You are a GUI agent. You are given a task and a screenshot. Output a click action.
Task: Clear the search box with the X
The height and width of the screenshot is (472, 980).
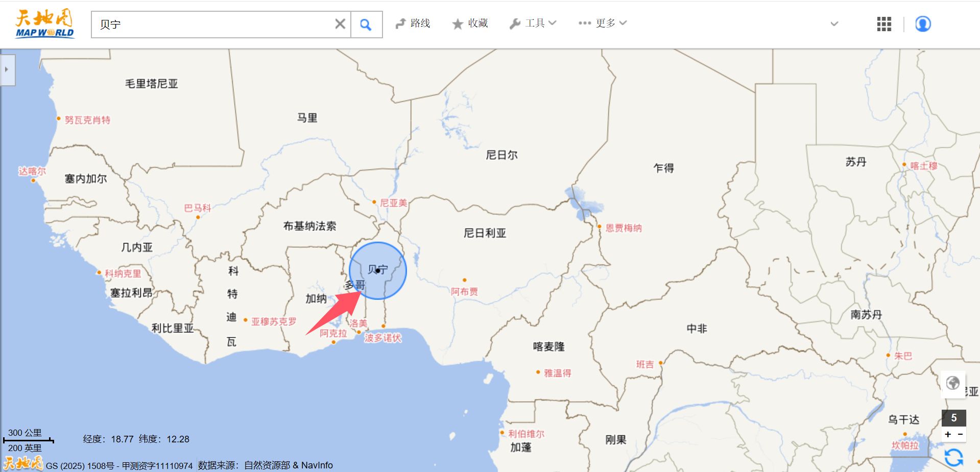pos(339,23)
